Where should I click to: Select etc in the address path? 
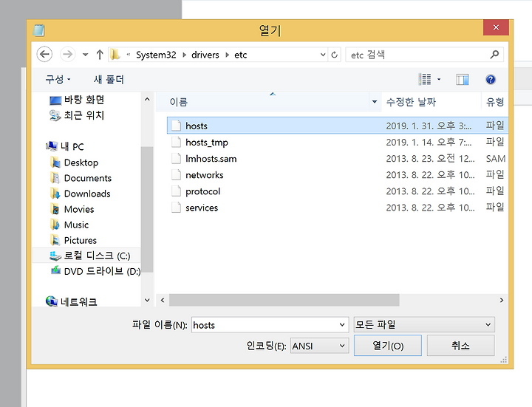point(241,55)
